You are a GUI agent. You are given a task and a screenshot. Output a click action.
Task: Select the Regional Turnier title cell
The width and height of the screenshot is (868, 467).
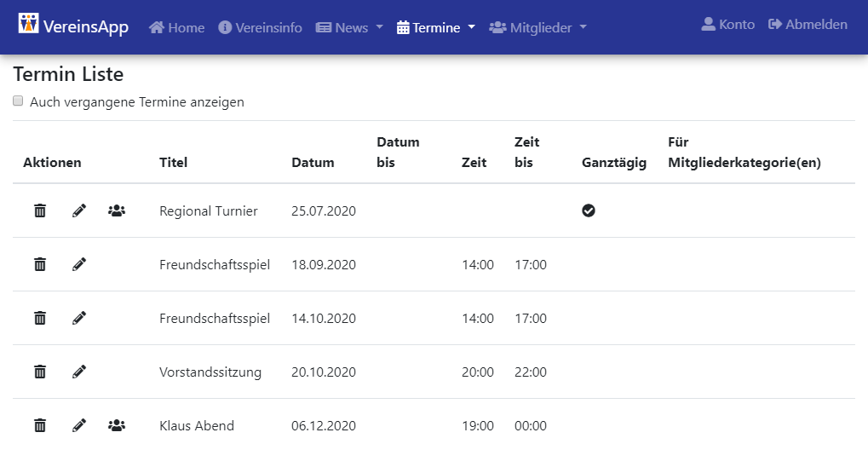tap(209, 211)
